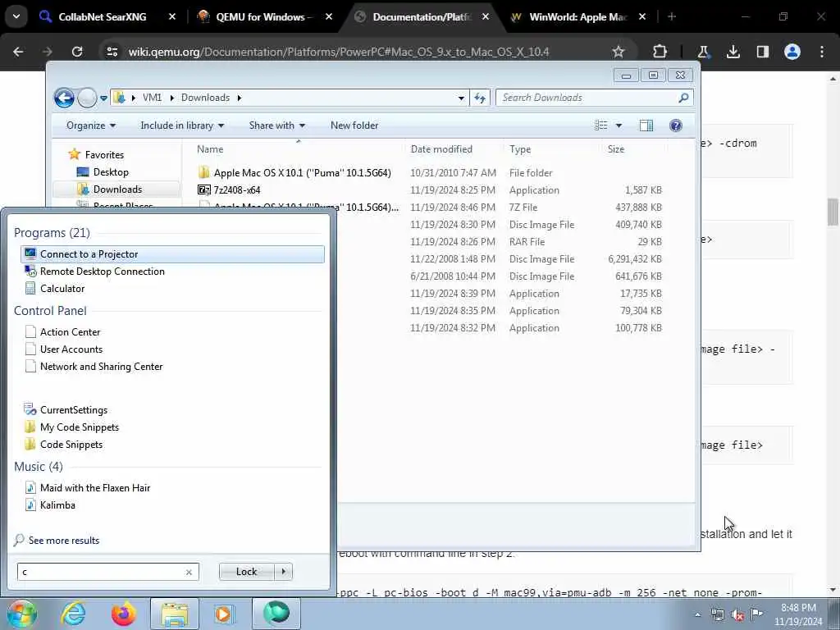Open the Kalimba music result
The height and width of the screenshot is (630, 840).
point(57,504)
